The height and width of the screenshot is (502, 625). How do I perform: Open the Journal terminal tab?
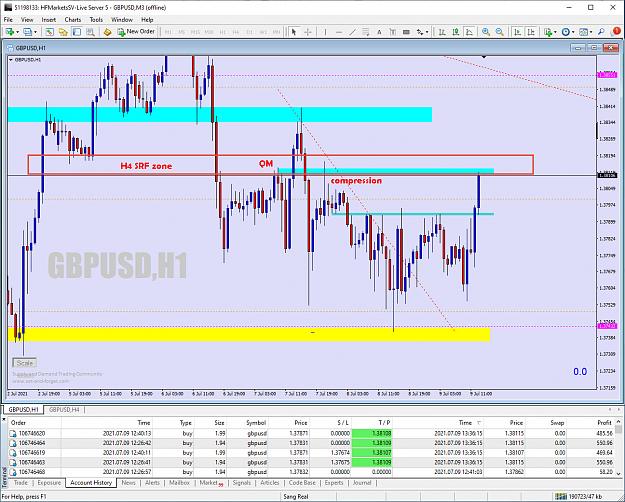362,483
